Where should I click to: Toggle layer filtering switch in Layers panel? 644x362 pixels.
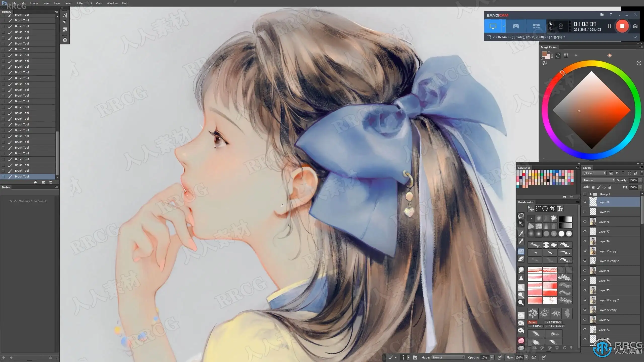click(641, 173)
